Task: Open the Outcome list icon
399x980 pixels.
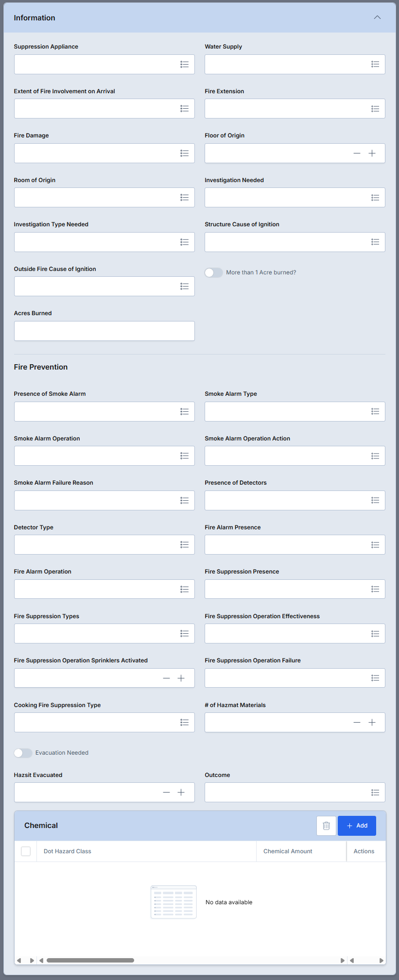Action: click(375, 792)
